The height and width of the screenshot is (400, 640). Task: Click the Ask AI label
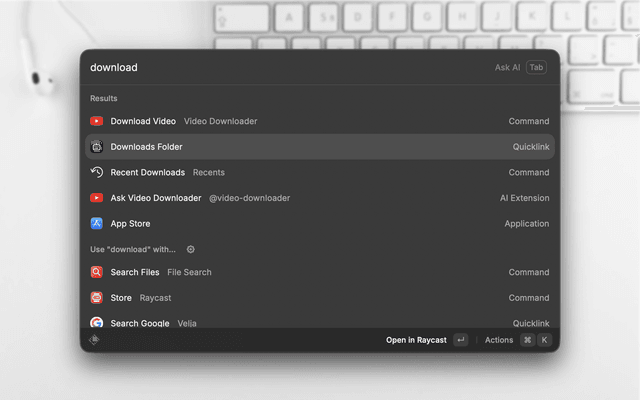507,68
